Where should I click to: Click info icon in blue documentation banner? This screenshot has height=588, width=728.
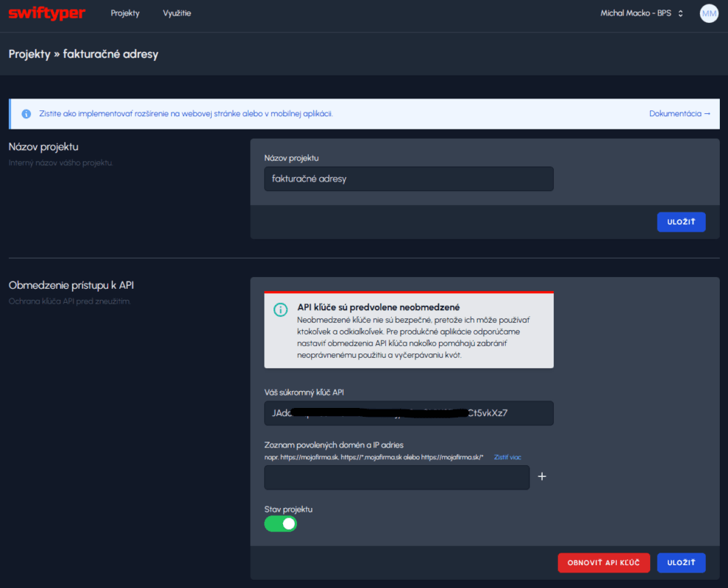point(26,114)
